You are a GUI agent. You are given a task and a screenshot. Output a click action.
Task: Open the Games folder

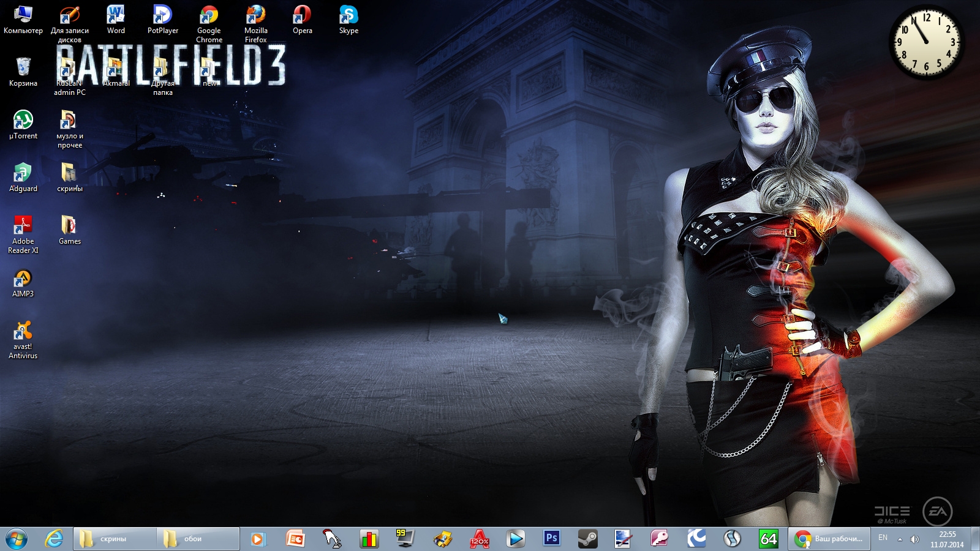coord(70,230)
